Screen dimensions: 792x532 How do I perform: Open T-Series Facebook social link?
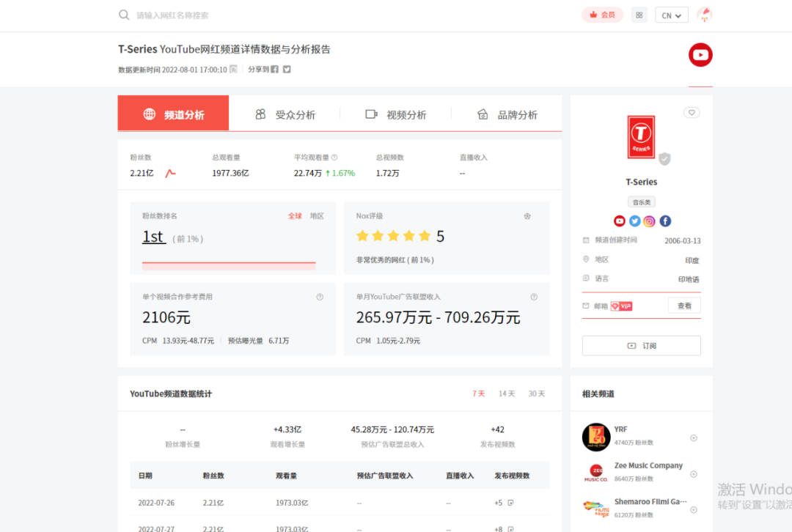(x=664, y=221)
